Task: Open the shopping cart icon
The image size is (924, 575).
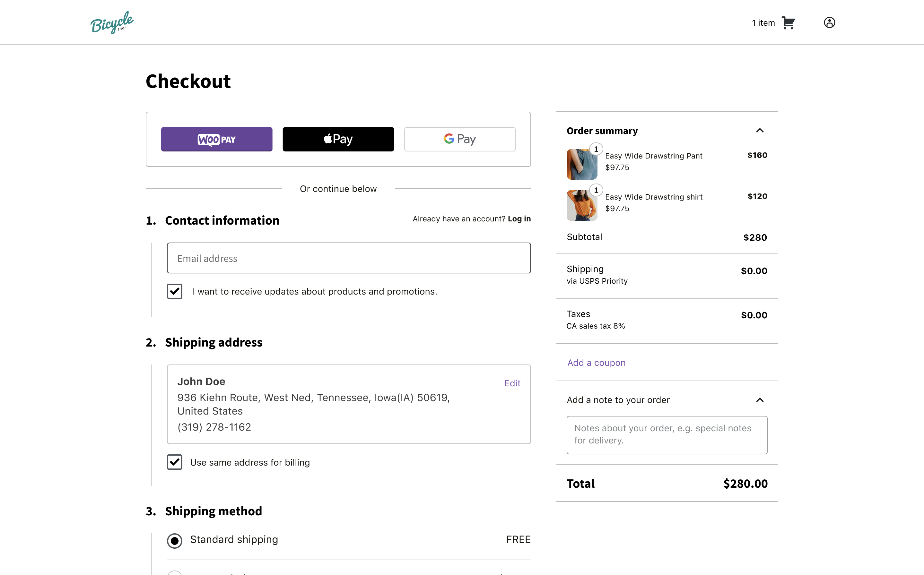Action: 788,23
